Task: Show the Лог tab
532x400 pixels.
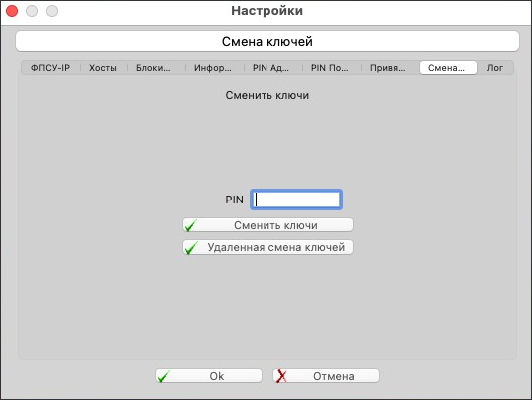Action: tap(495, 68)
